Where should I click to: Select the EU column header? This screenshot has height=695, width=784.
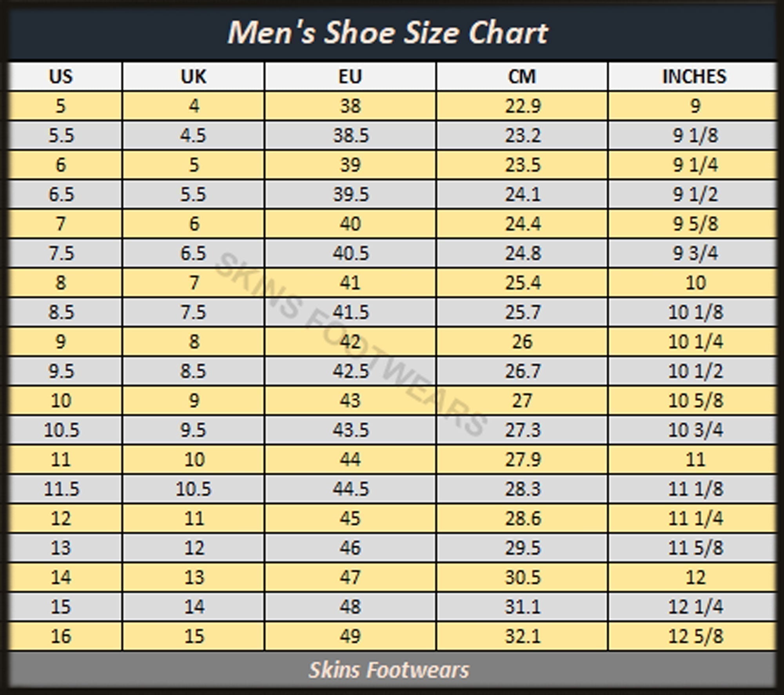click(350, 76)
